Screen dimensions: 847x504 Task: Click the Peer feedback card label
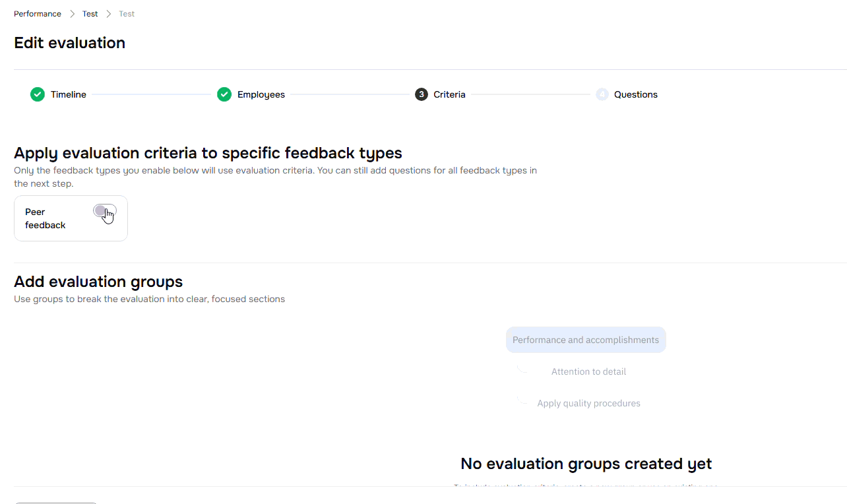coord(45,218)
